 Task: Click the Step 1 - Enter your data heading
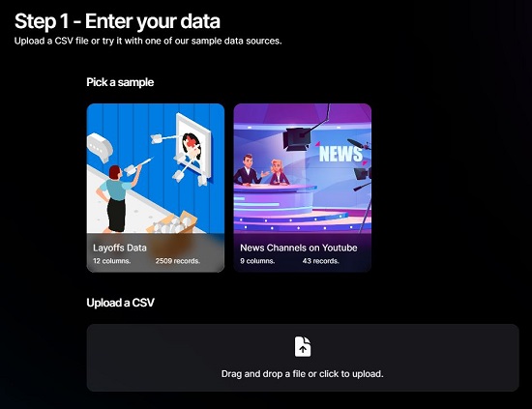pos(117,21)
